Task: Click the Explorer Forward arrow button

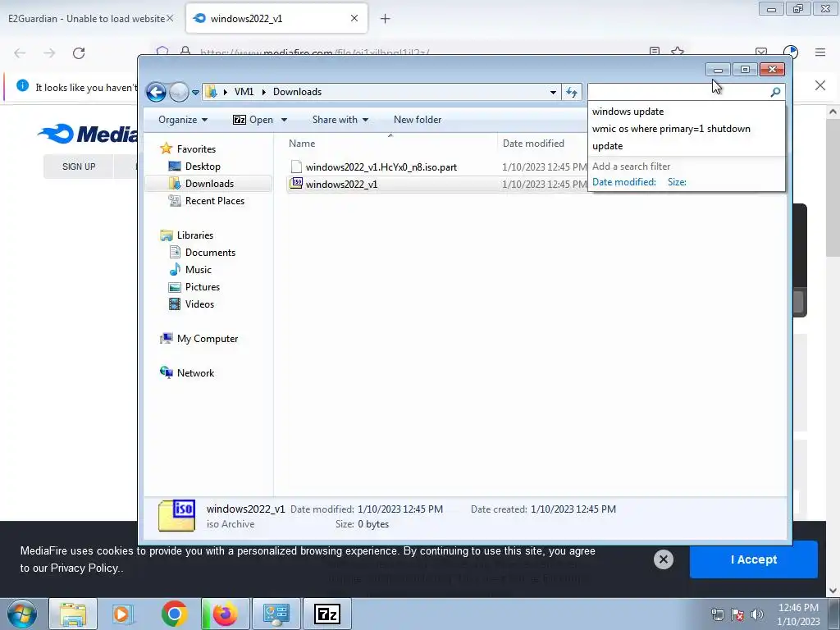Action: coord(179,92)
